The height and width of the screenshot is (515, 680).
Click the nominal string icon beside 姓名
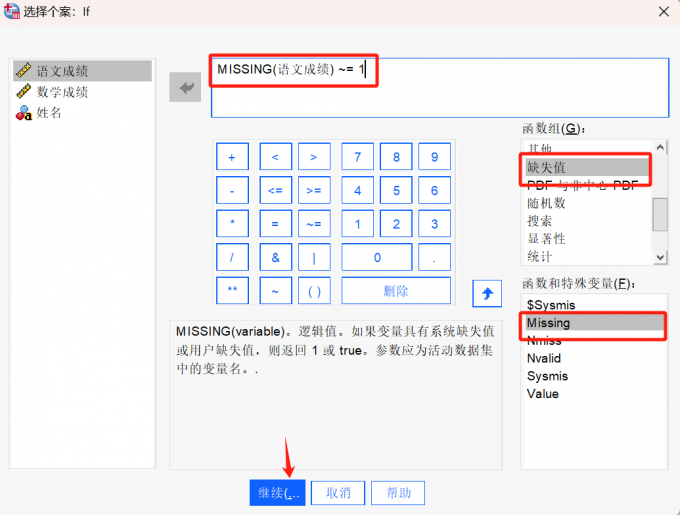click(24, 113)
